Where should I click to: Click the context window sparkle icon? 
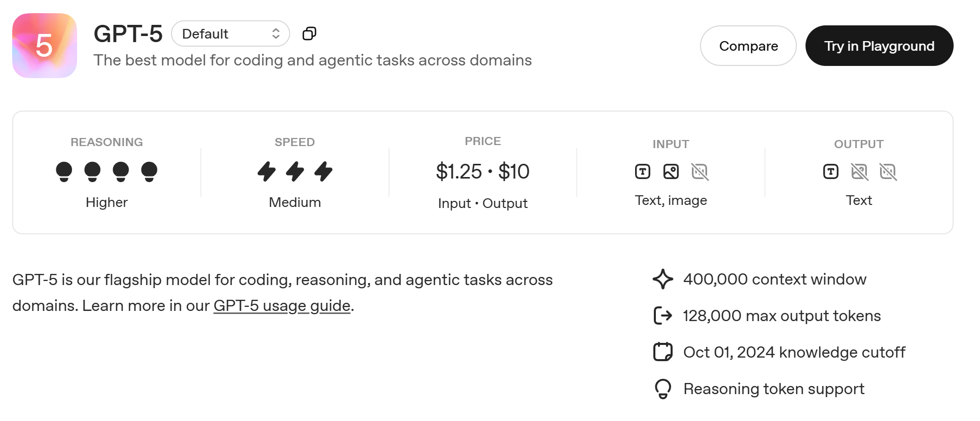pos(662,279)
